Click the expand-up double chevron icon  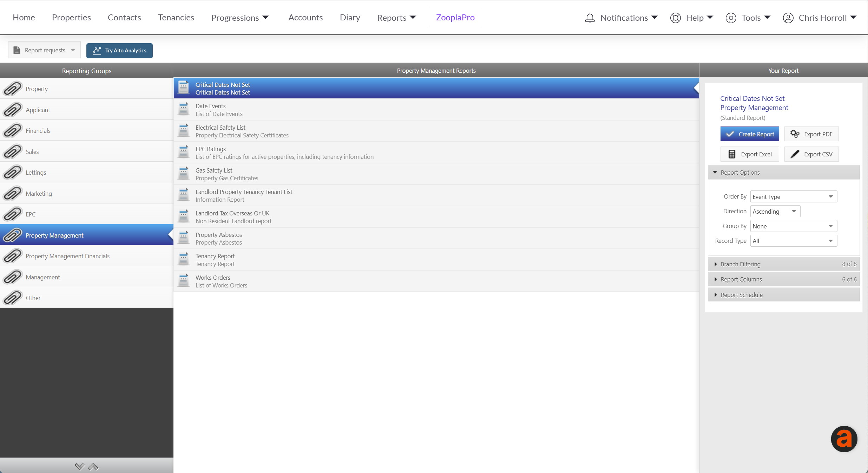[93, 466]
